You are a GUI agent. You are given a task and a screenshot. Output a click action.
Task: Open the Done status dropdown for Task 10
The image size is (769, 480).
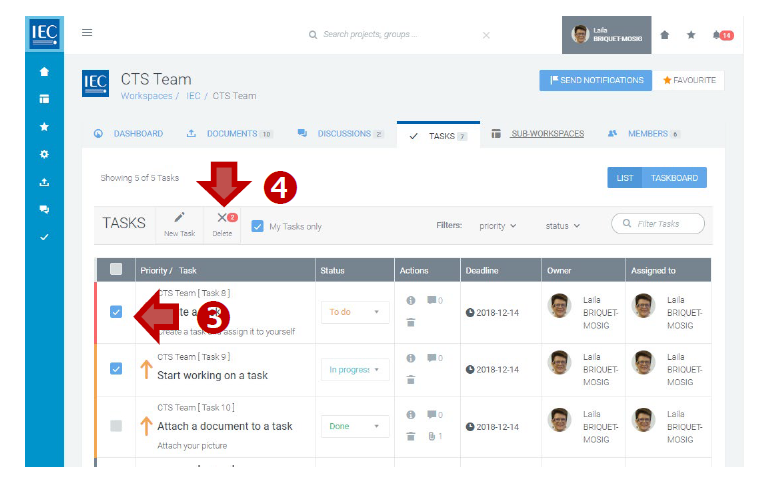[x=354, y=426]
